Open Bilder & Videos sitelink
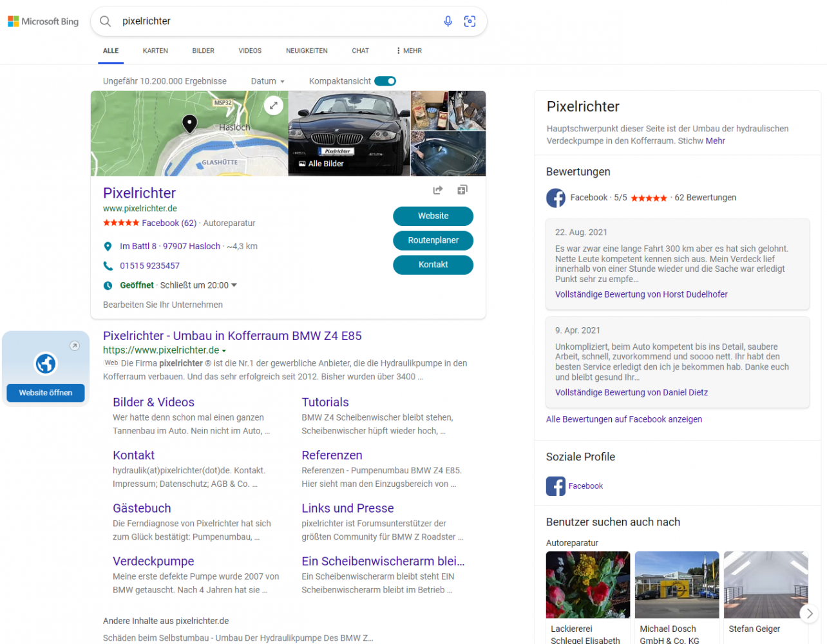Screen dimensions: 827x644 tap(153, 402)
